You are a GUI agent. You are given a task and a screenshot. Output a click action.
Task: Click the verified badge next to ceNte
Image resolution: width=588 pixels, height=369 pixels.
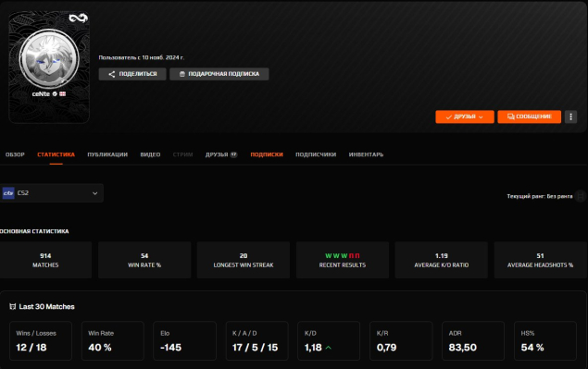coord(55,94)
